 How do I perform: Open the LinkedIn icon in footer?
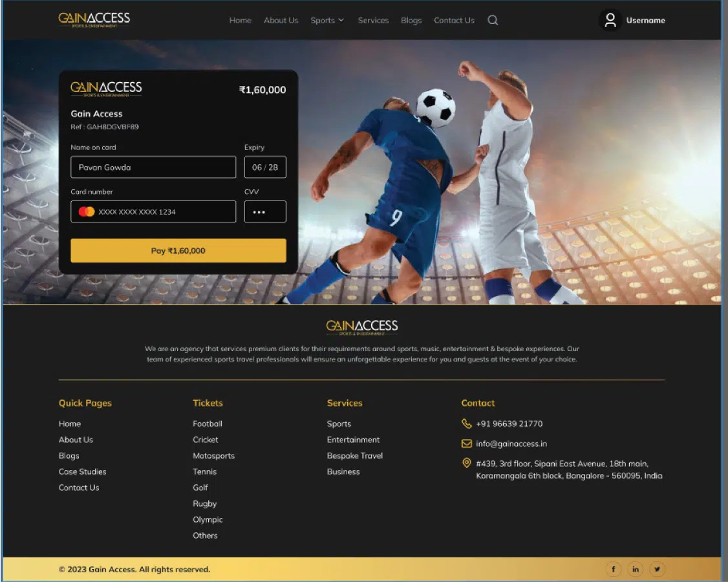(x=635, y=569)
